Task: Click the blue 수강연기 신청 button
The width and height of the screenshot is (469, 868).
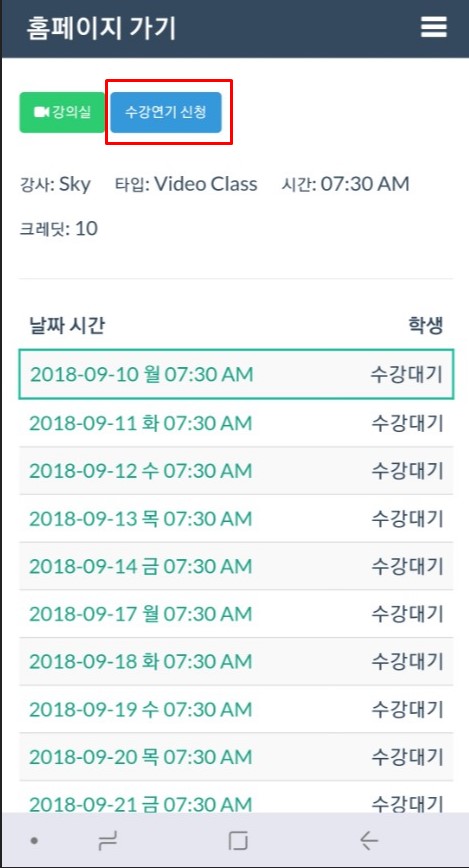Action: 166,112
